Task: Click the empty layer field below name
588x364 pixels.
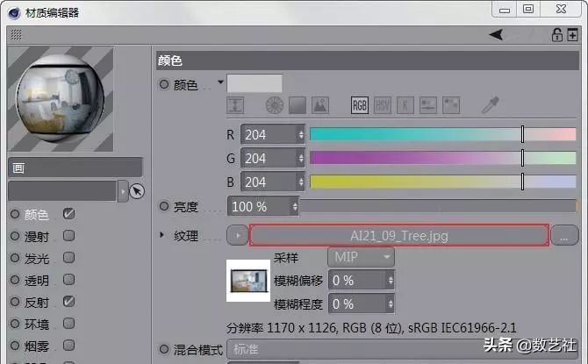Action: click(62, 191)
